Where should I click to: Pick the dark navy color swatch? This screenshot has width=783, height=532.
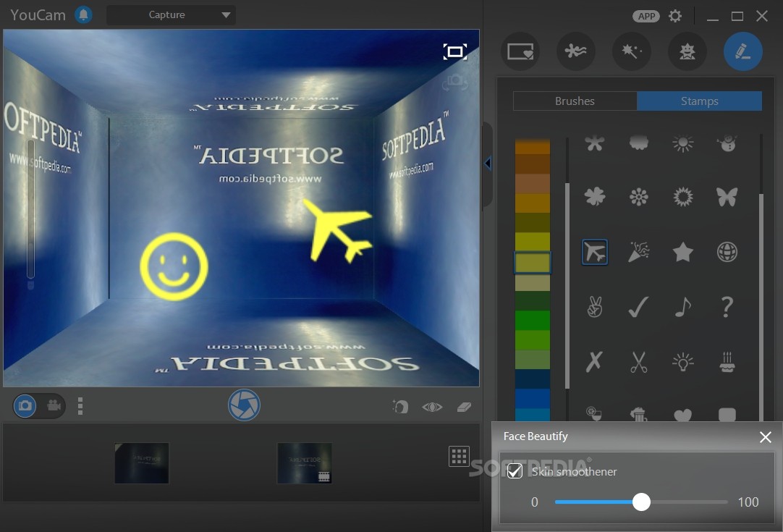[533, 379]
